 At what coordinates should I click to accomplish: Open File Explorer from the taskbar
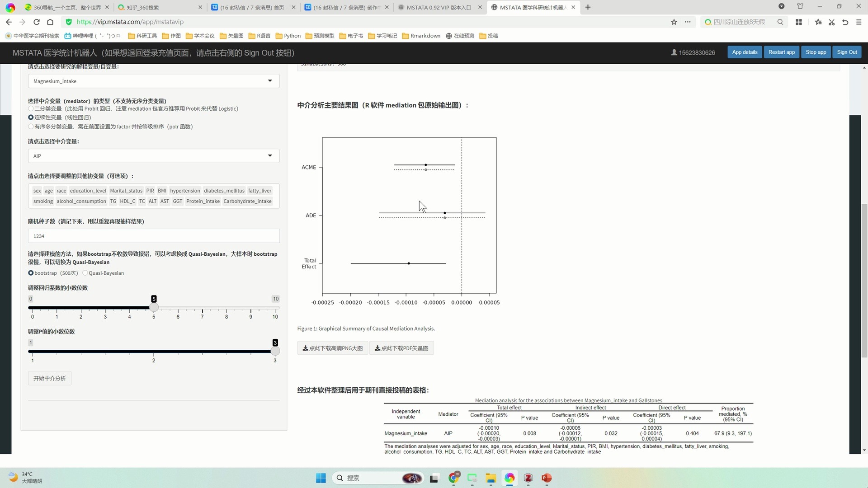click(491, 478)
